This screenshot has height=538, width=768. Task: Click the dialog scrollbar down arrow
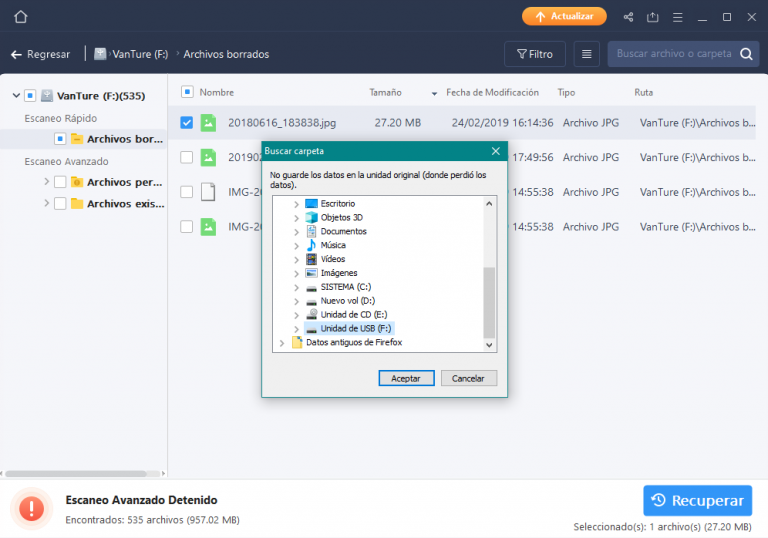click(489, 345)
